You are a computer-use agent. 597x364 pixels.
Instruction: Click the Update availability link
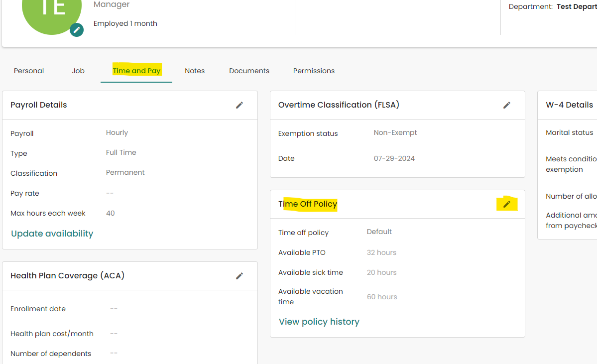coord(52,234)
